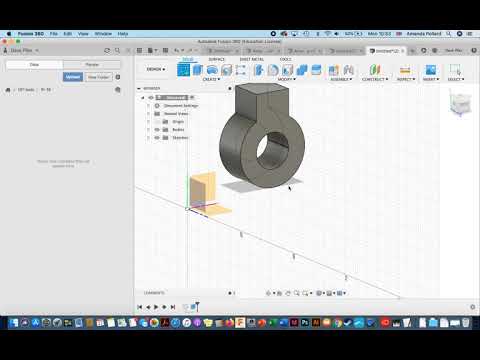Play the timeline
Viewport: 480px width, 360px height.
coord(156,307)
